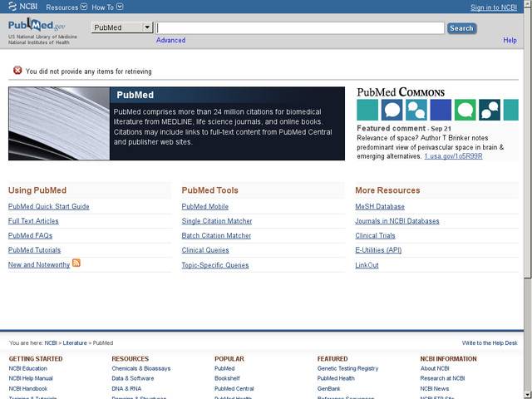Open the PubMed banner book image
Image resolution: width=532 pixels, height=399 pixels.
[59, 124]
